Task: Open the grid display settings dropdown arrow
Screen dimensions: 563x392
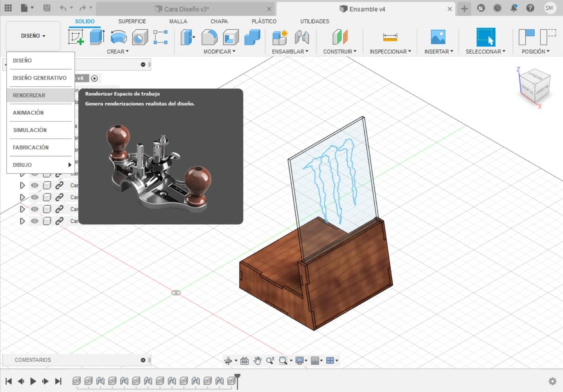Action: (321, 361)
